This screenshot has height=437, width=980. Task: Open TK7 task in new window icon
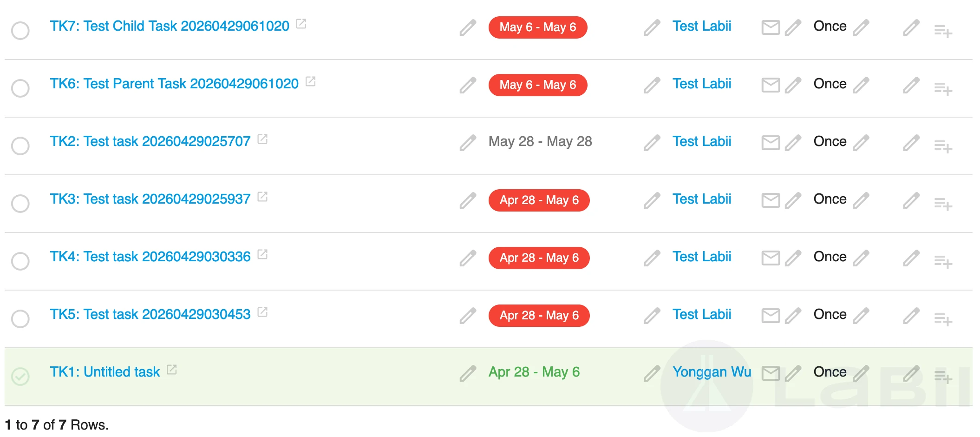[301, 24]
